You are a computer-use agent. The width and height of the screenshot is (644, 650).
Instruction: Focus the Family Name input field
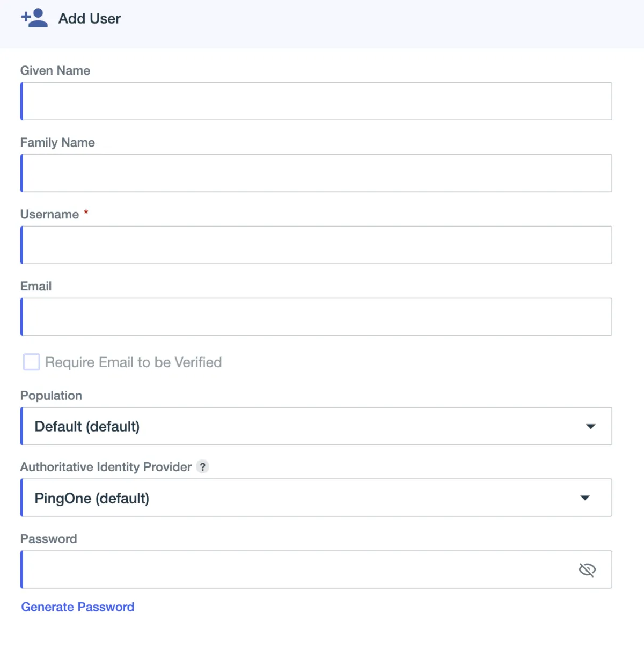click(317, 173)
